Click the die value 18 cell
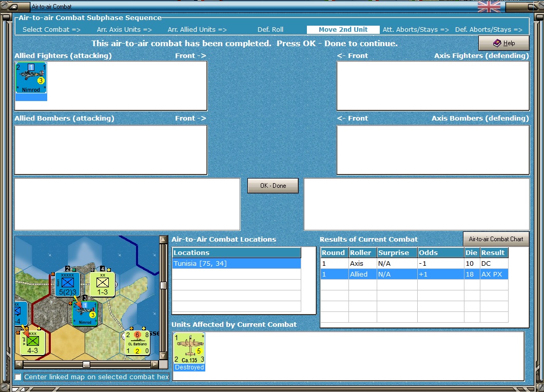 point(472,274)
